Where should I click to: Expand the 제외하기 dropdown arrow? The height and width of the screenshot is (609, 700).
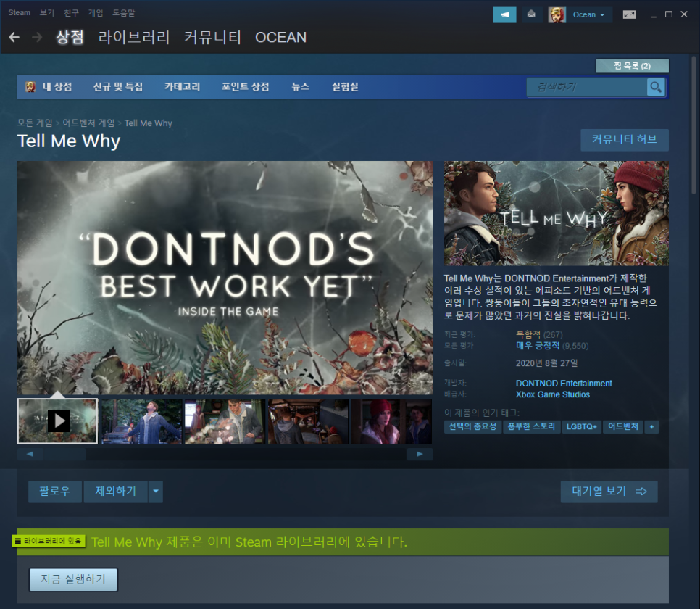pos(155,492)
